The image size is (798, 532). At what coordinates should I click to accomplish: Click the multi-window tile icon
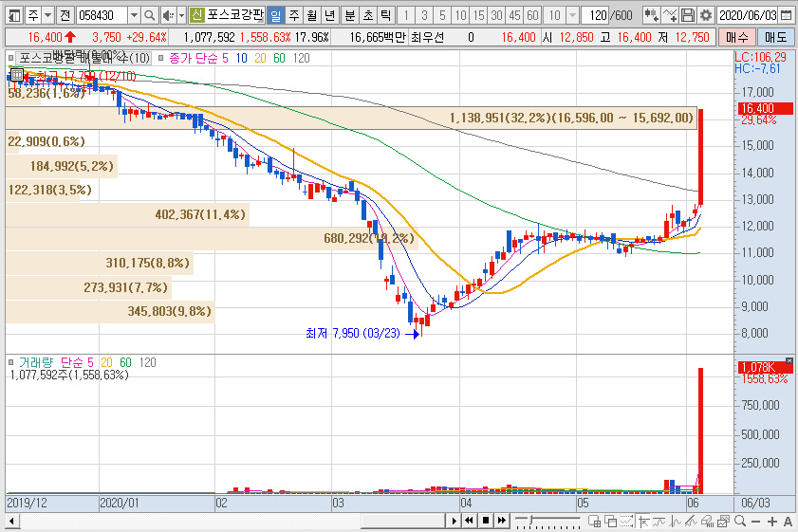[x=594, y=521]
